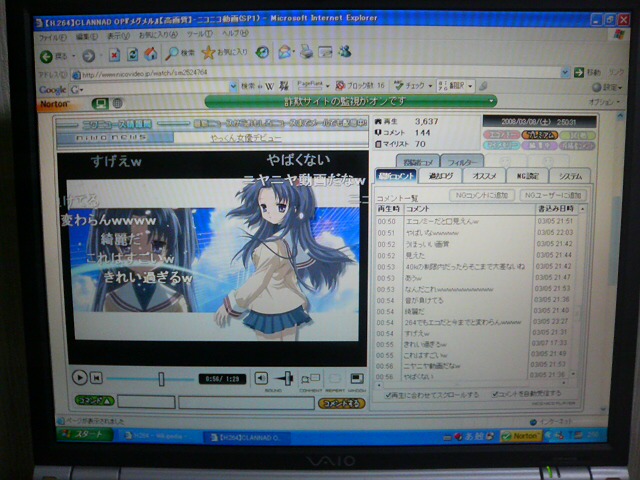640x480 pixels.
Task: Click the Norton gray round icon
Action: (x=117, y=103)
